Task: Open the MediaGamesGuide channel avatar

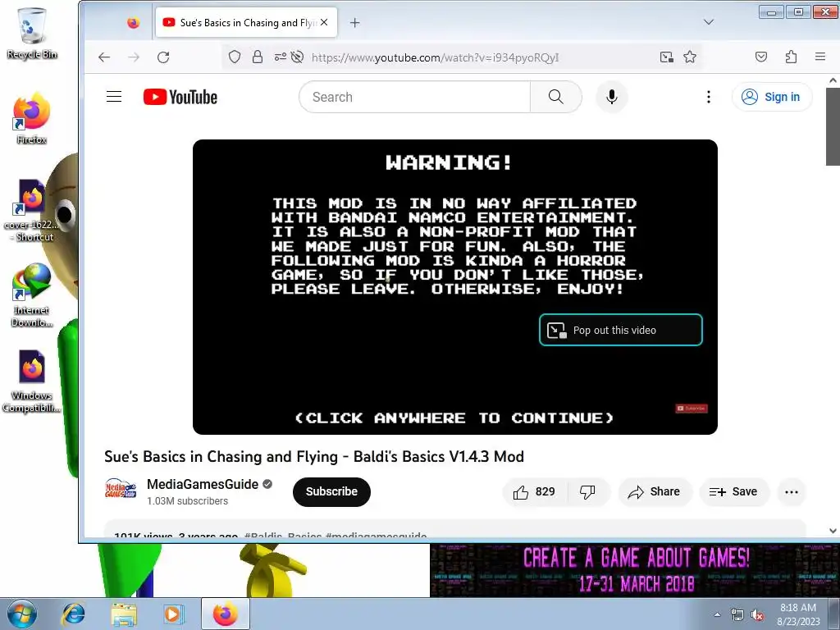Action: [121, 489]
